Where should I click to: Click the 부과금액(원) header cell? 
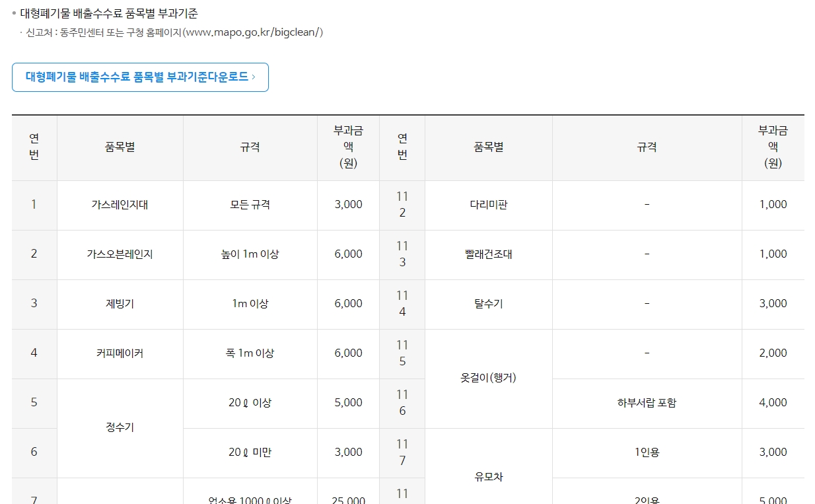348,147
